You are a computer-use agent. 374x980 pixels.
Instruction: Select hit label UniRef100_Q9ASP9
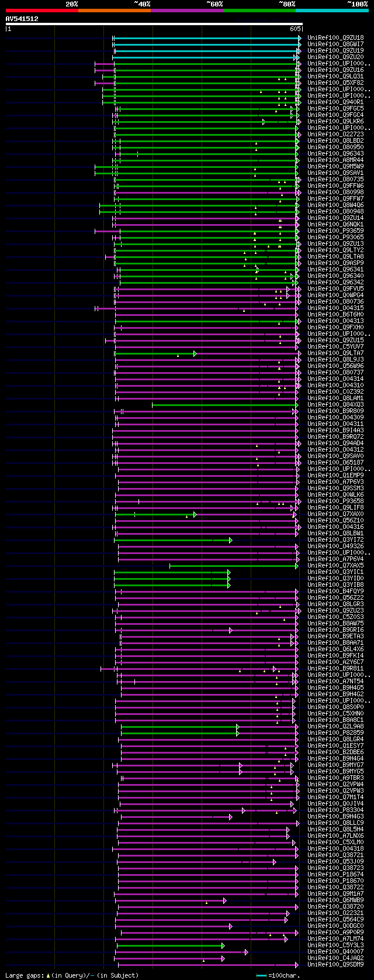[x=335, y=263]
